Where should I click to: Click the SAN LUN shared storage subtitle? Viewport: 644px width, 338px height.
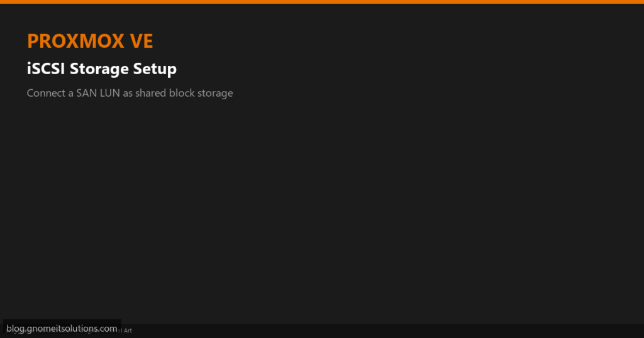(130, 93)
